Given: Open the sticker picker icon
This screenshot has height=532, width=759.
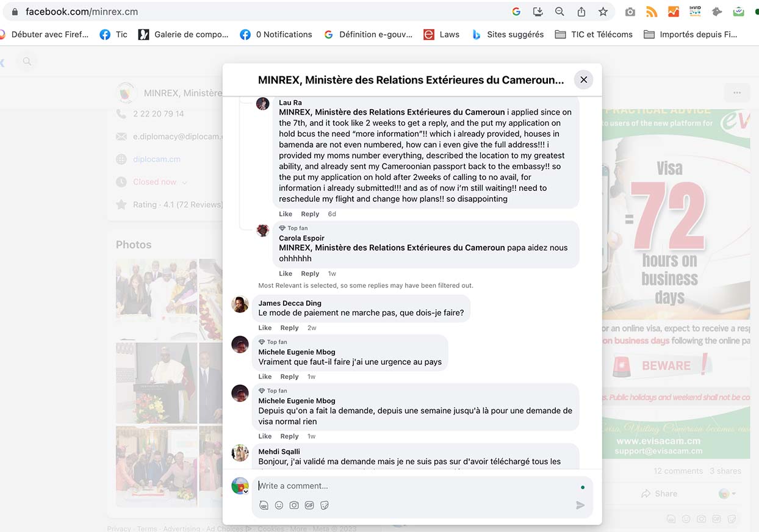Looking at the screenshot, I should [x=325, y=505].
